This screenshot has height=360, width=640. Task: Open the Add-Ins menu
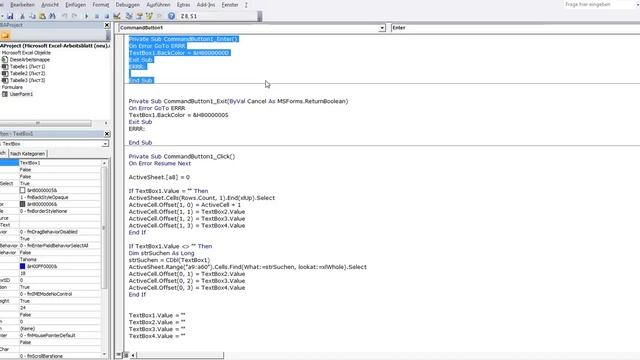click(x=206, y=5)
